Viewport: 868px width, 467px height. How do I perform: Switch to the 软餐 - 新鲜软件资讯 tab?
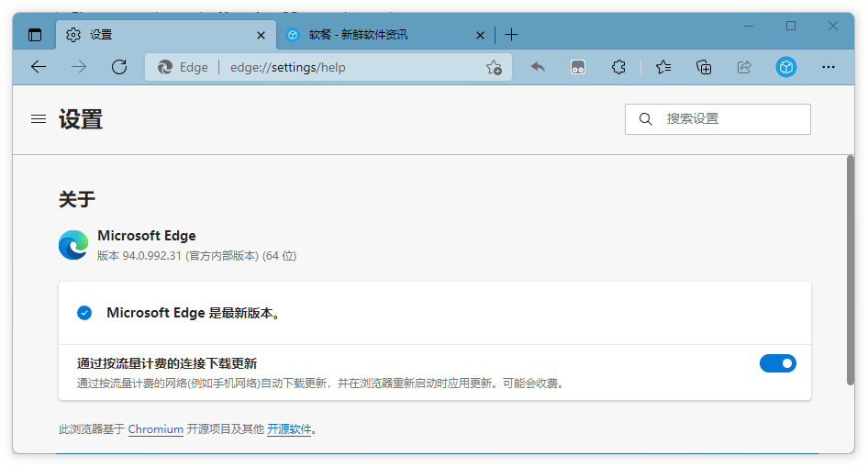385,35
